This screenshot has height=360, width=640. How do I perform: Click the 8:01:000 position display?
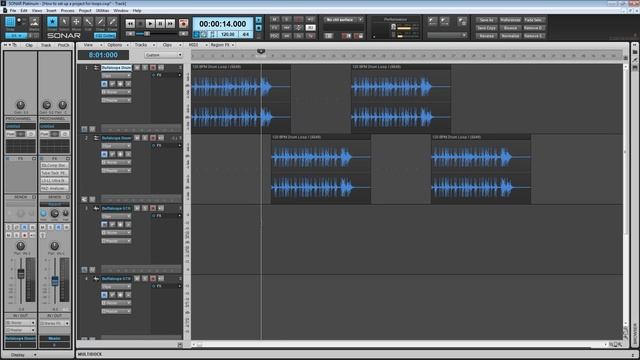coord(103,55)
